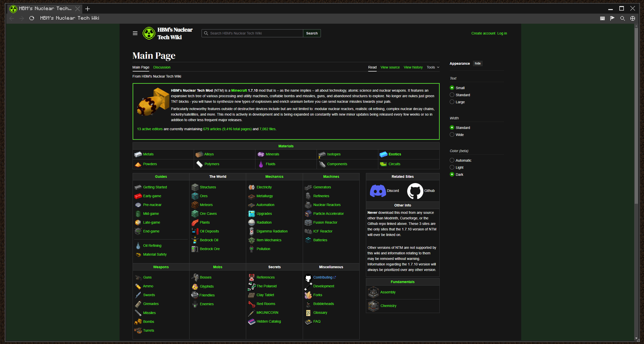The height and width of the screenshot is (344, 644).
Task: Expand the Tools dropdown menu
Action: [x=433, y=67]
